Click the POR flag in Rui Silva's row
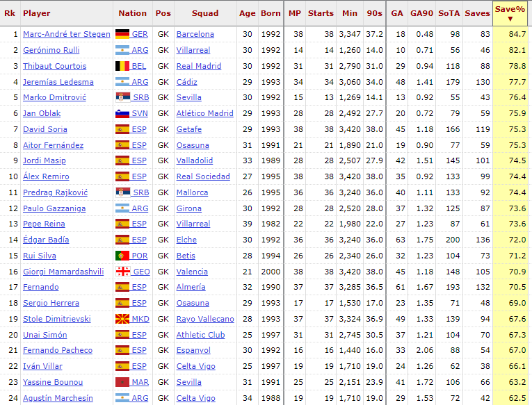 pyautogui.click(x=122, y=256)
